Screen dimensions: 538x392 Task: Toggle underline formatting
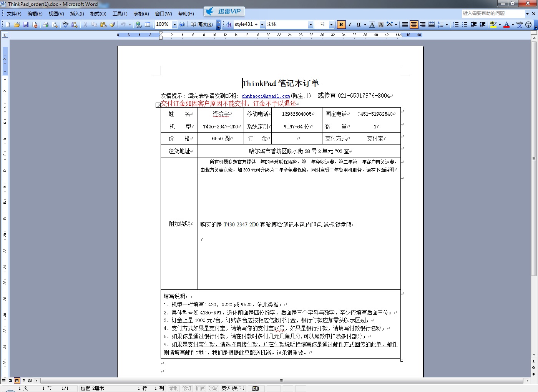click(359, 25)
